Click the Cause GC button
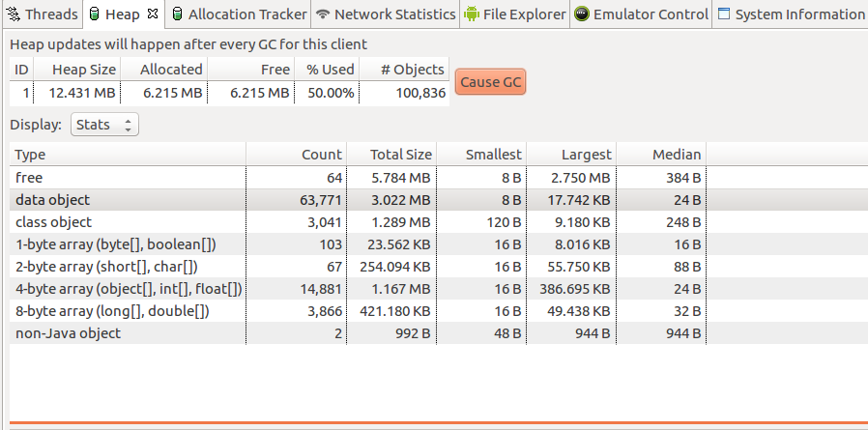 click(x=490, y=82)
